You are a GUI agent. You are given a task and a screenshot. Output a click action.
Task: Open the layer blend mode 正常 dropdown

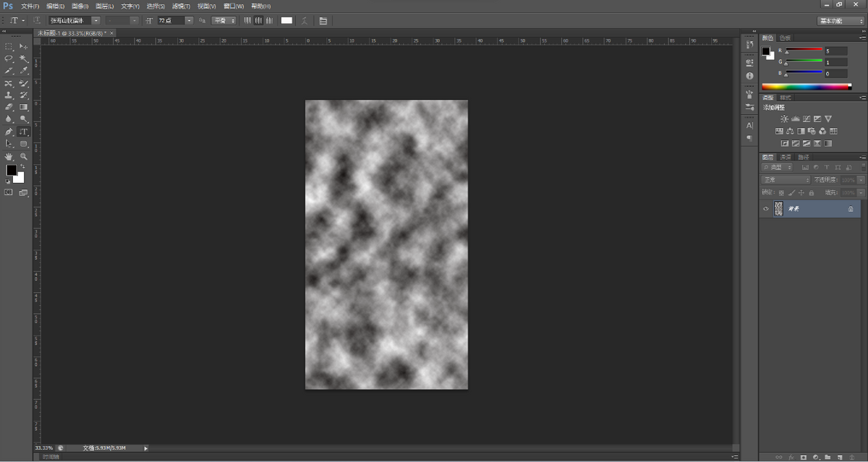pos(786,179)
